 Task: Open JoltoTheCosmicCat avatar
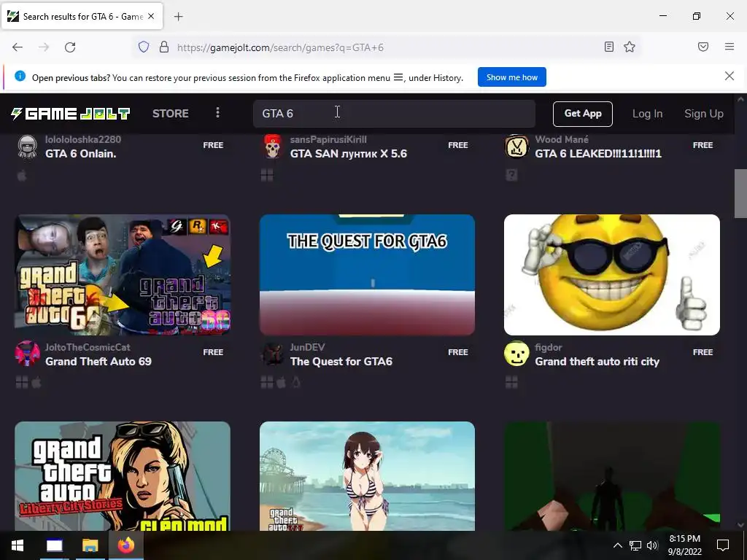(27, 354)
